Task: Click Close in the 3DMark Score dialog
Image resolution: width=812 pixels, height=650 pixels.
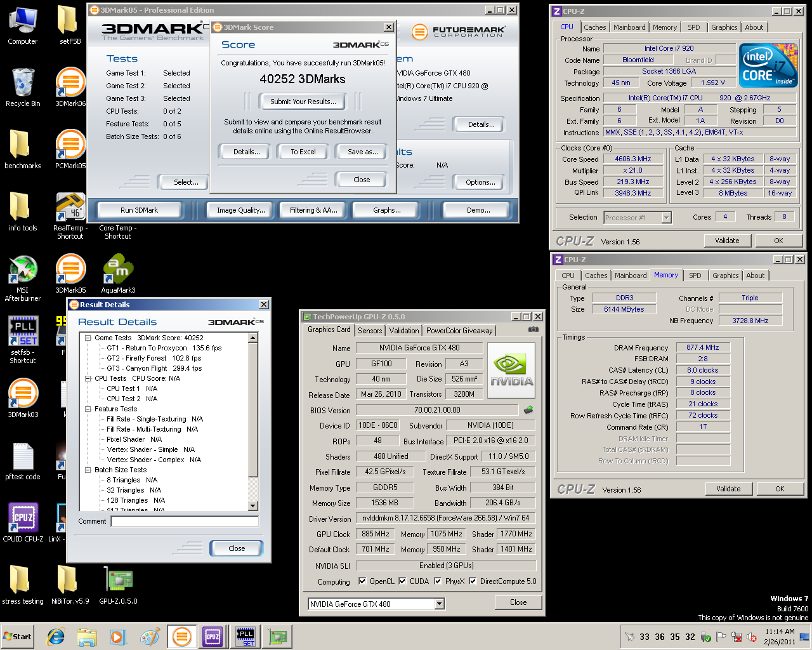Action: coord(362,180)
